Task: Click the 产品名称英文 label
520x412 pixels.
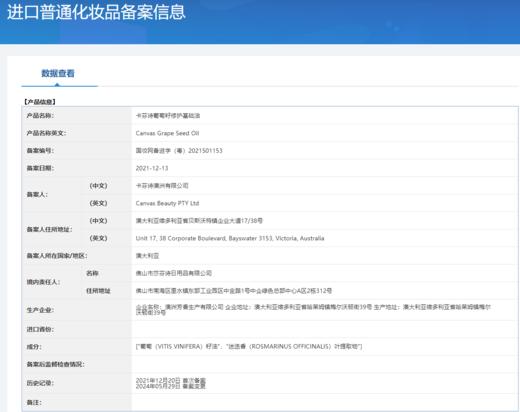Action: tap(46, 133)
